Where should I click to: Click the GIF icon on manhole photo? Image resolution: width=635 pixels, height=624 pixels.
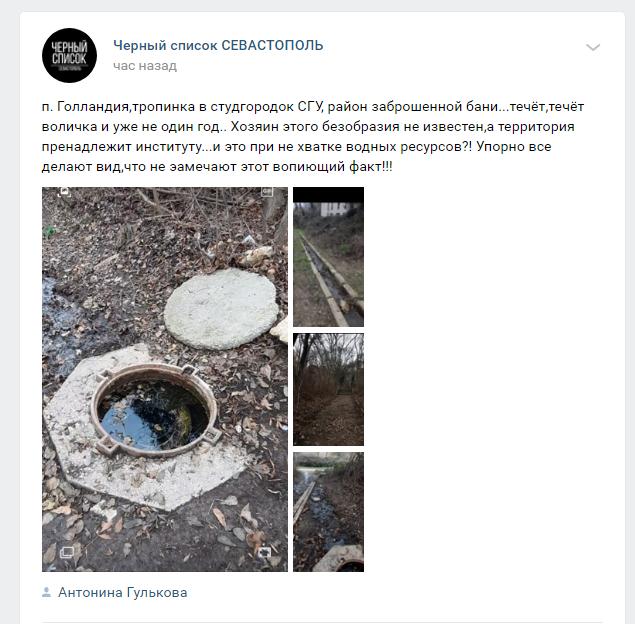[x=267, y=192]
